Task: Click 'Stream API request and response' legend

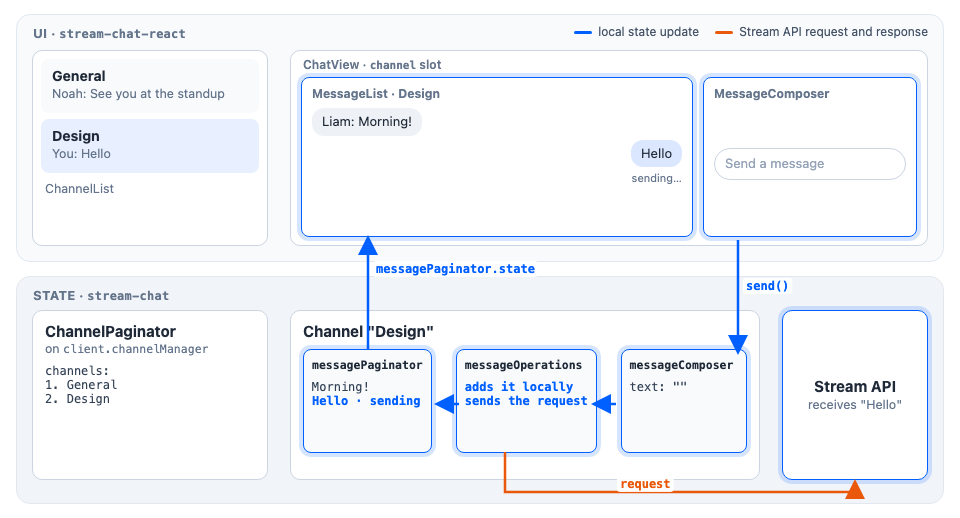Action: tap(822, 32)
